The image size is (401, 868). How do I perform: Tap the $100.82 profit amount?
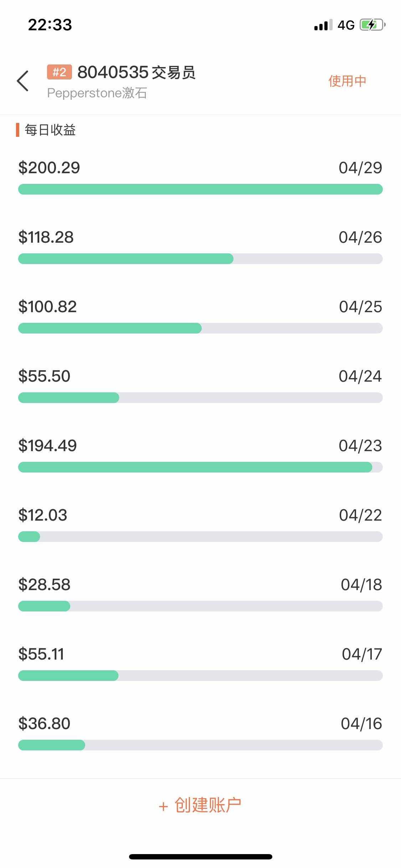(47, 307)
